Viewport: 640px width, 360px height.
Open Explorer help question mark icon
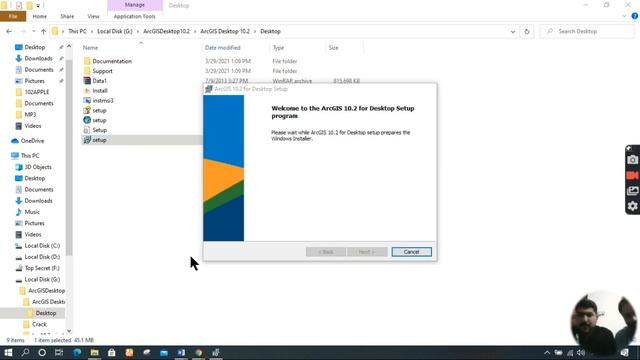click(x=635, y=16)
